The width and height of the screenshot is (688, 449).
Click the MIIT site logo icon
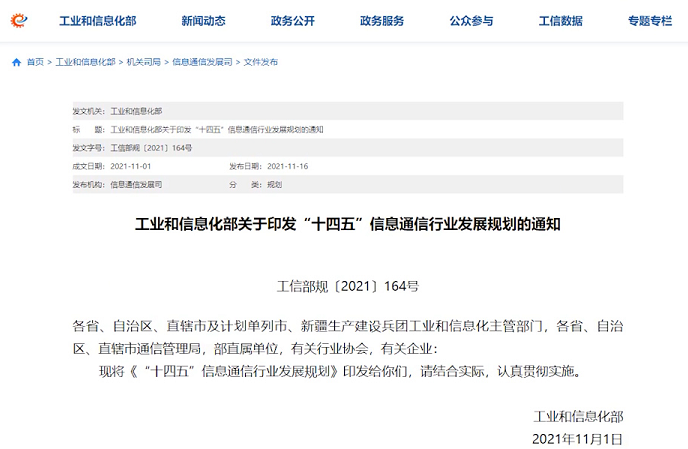pos(19,20)
